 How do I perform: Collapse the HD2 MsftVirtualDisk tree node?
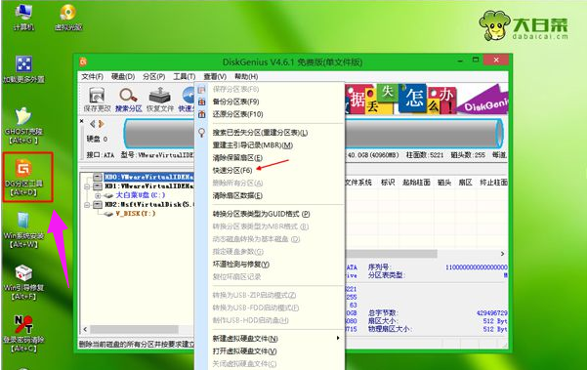[x=87, y=205]
